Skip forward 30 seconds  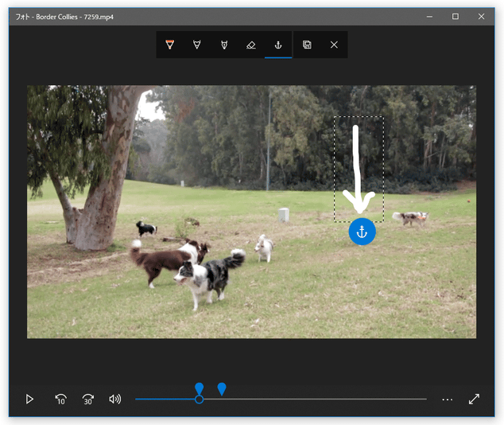pyautogui.click(x=88, y=399)
